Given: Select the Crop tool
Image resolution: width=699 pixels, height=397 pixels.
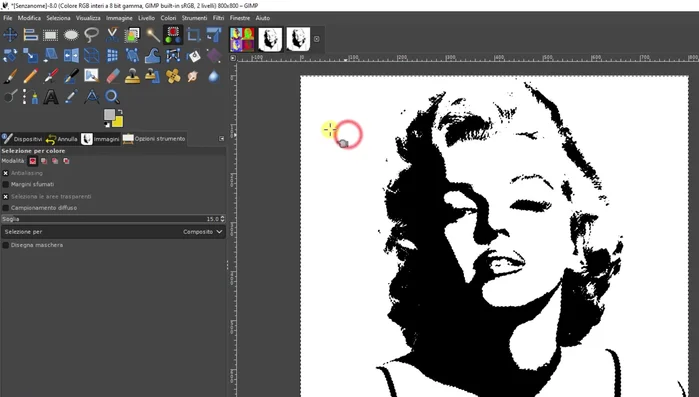Looking at the screenshot, I should (193, 35).
